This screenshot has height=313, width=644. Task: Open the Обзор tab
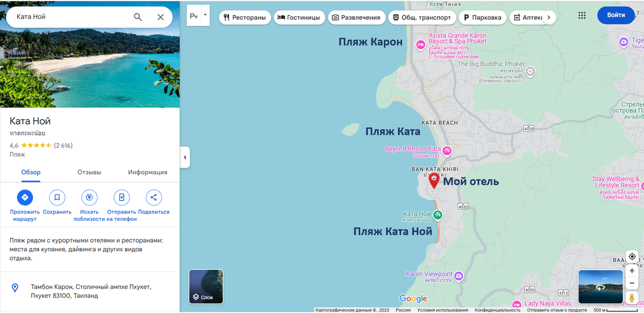click(31, 172)
